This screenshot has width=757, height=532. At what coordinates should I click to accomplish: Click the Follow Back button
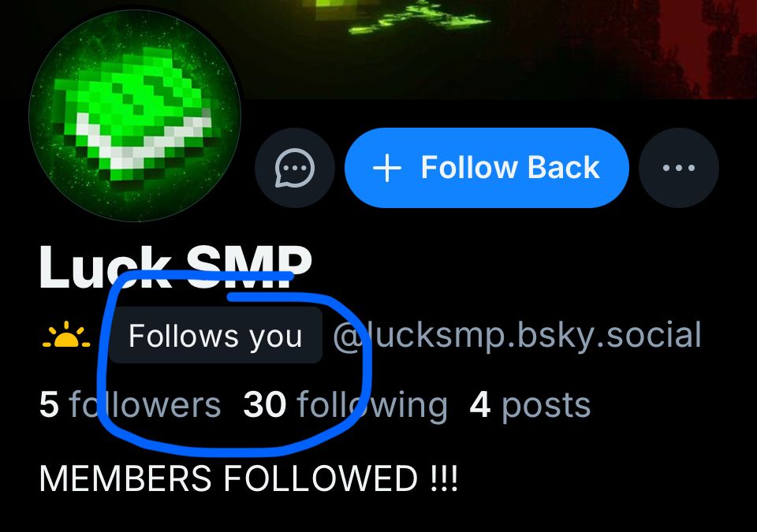[487, 168]
